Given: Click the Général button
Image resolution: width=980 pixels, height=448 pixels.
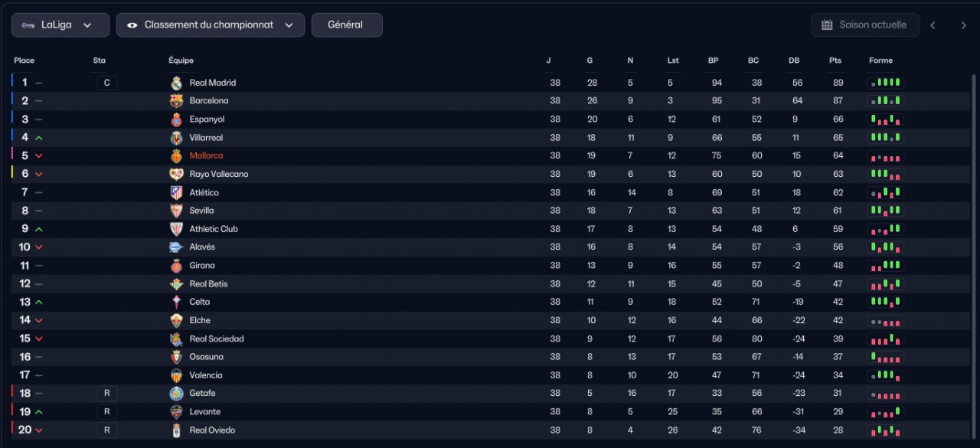Looking at the screenshot, I should (347, 25).
